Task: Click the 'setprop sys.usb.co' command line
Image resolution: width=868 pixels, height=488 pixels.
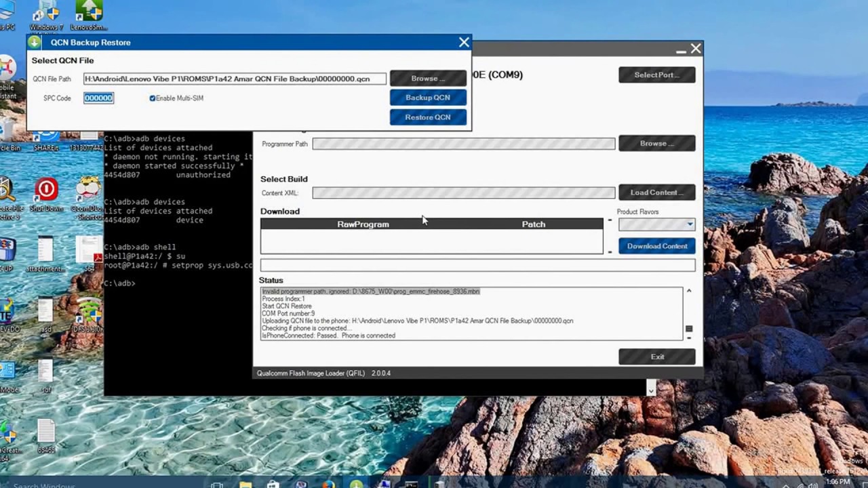Action: tap(178, 266)
